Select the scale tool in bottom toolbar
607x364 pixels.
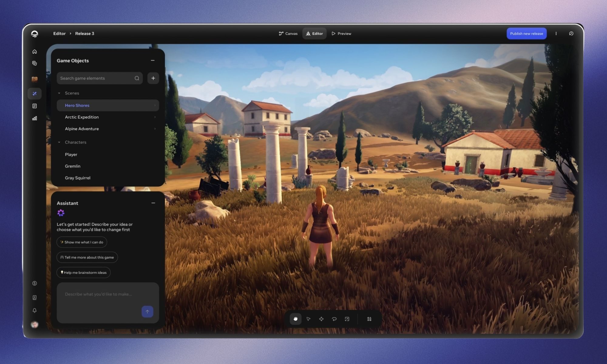[x=347, y=319]
